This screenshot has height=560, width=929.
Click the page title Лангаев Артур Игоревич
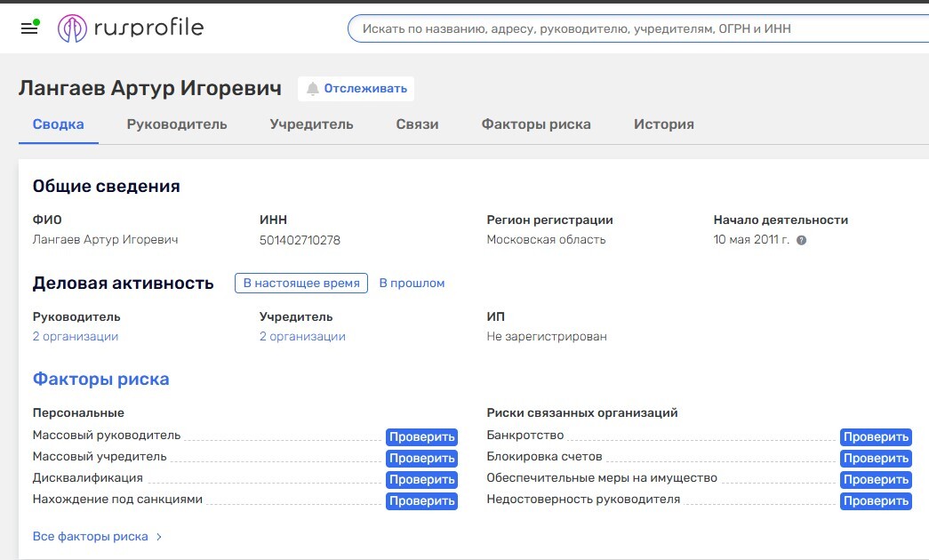click(150, 88)
